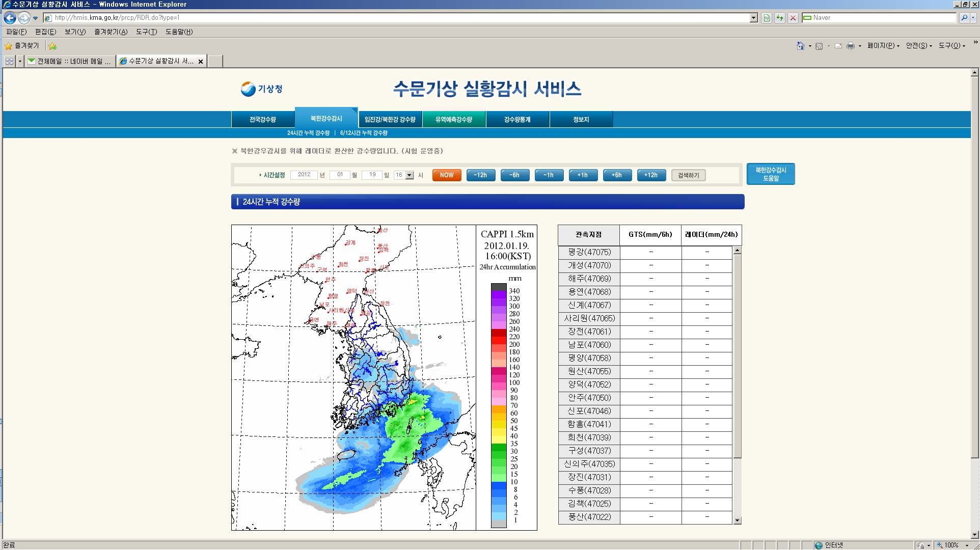Click the +12h time button
980x550 pixels.
tap(651, 175)
